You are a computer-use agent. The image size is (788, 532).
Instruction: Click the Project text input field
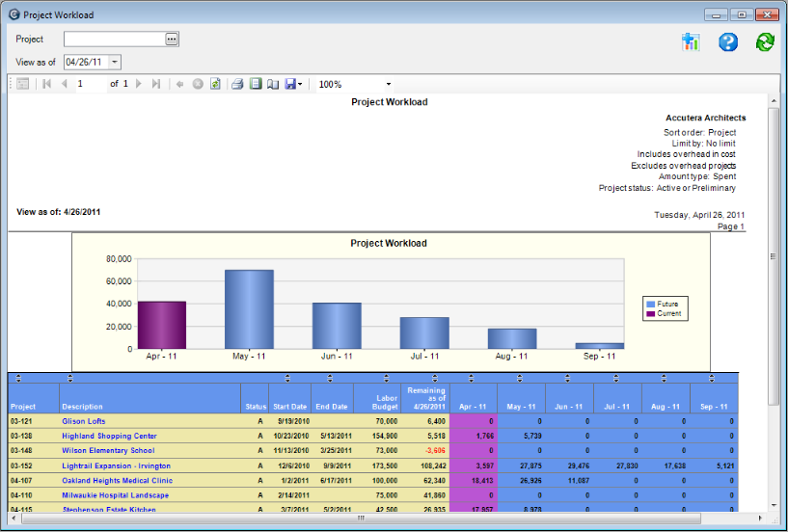click(114, 39)
